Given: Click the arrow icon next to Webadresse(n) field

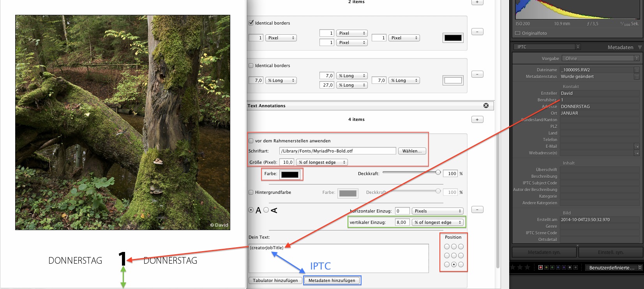Looking at the screenshot, I should tap(637, 153).
